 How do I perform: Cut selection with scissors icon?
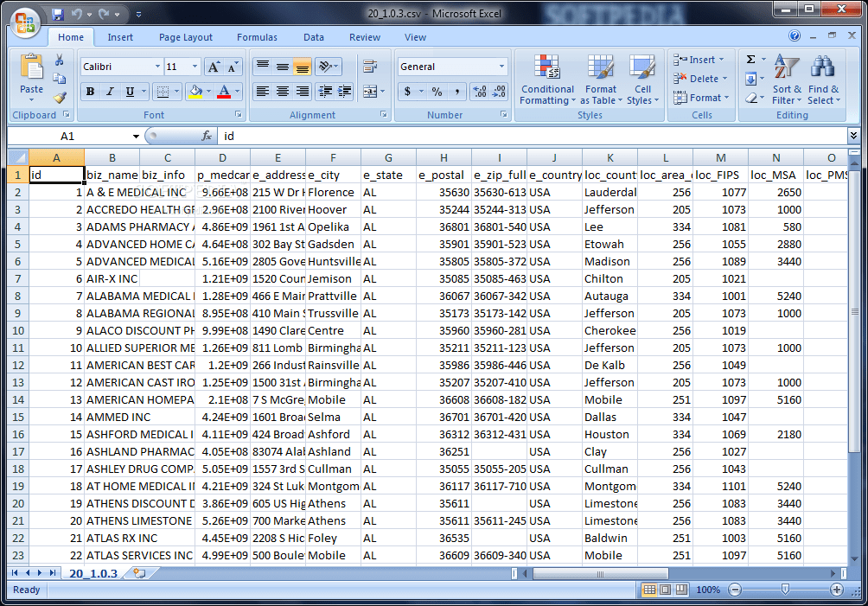[x=60, y=61]
